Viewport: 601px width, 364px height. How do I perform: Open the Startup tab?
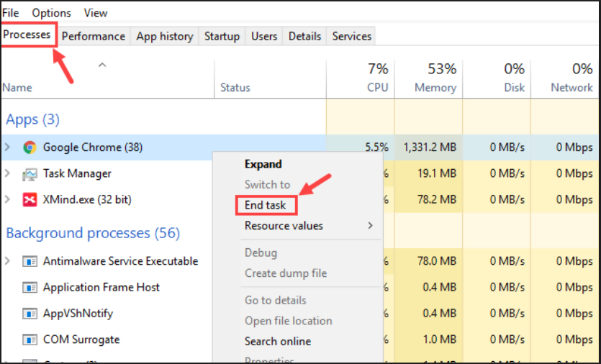pyautogui.click(x=222, y=36)
